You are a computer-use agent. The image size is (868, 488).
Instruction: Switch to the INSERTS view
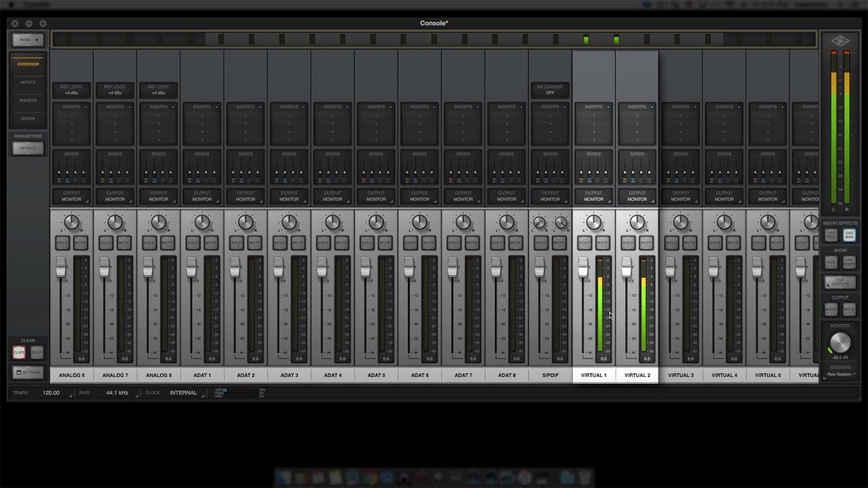click(28, 100)
